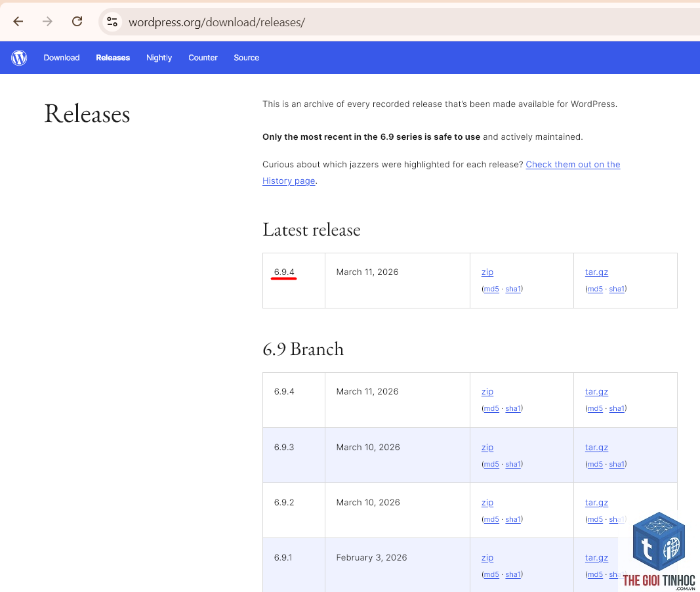Download zip for version 6.9.1
The width and height of the screenshot is (700, 592).
pos(487,558)
